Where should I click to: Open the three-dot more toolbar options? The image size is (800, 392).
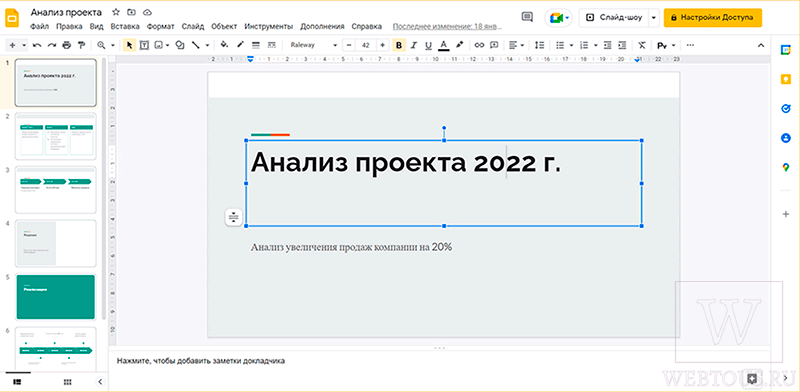pyautogui.click(x=690, y=45)
